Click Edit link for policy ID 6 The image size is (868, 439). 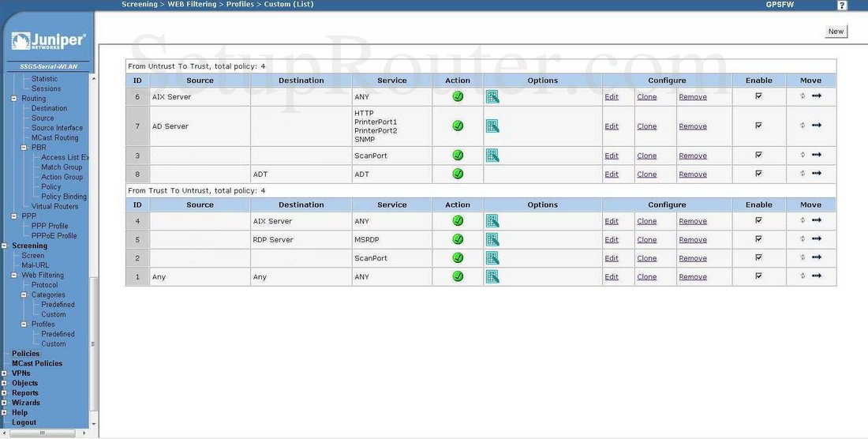pyautogui.click(x=612, y=97)
